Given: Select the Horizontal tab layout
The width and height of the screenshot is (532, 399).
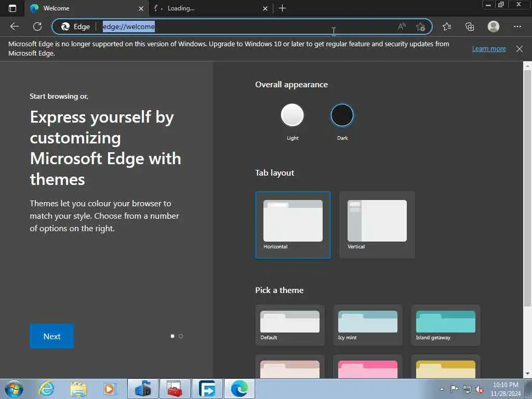Looking at the screenshot, I should (x=293, y=225).
